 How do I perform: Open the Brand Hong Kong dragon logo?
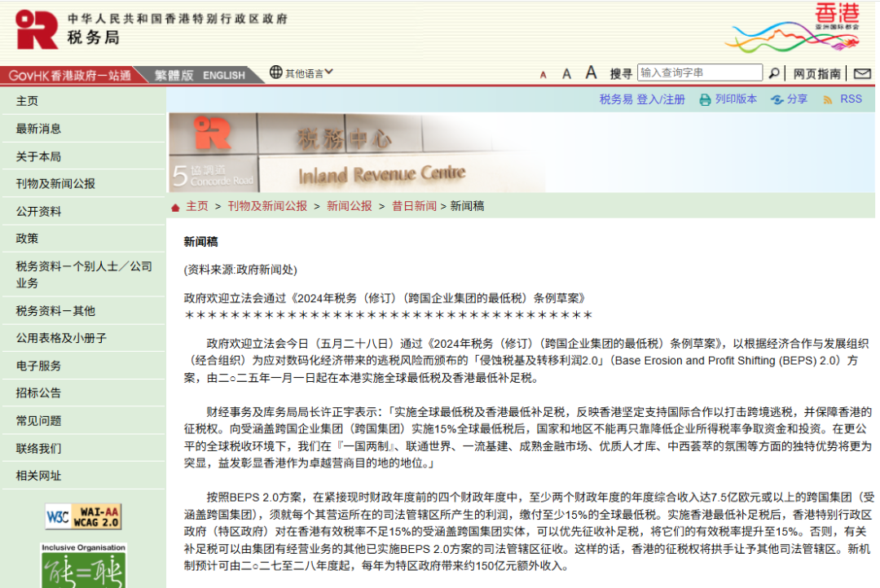793,28
